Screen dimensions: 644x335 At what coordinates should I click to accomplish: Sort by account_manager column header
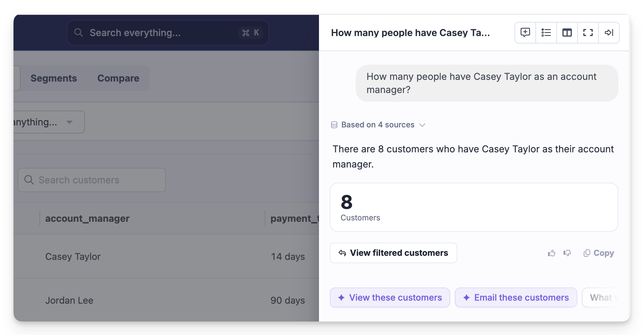(87, 219)
